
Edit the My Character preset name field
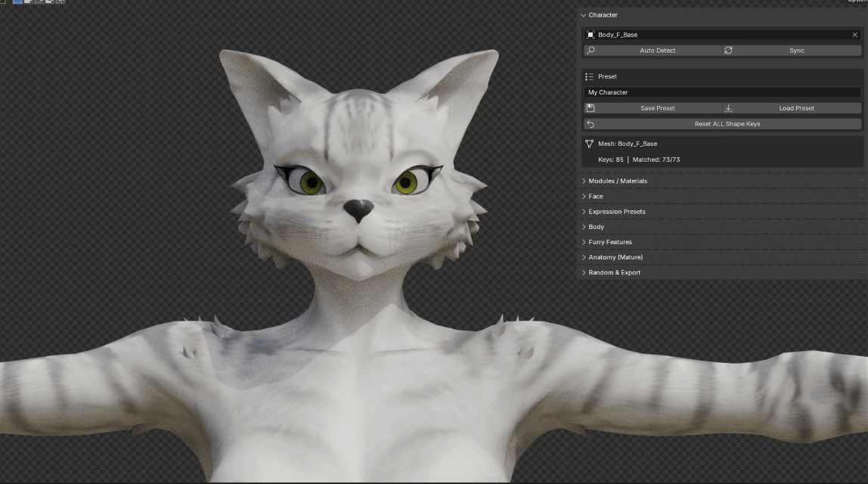[x=722, y=92]
